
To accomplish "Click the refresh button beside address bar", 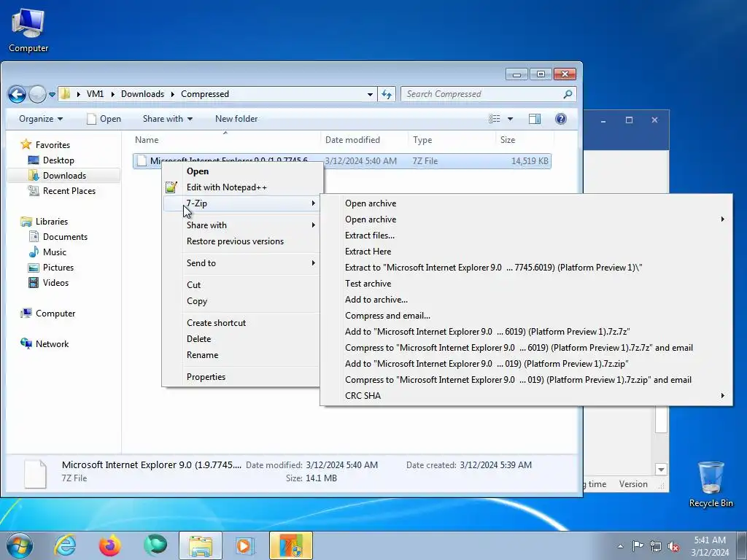I will coord(387,94).
